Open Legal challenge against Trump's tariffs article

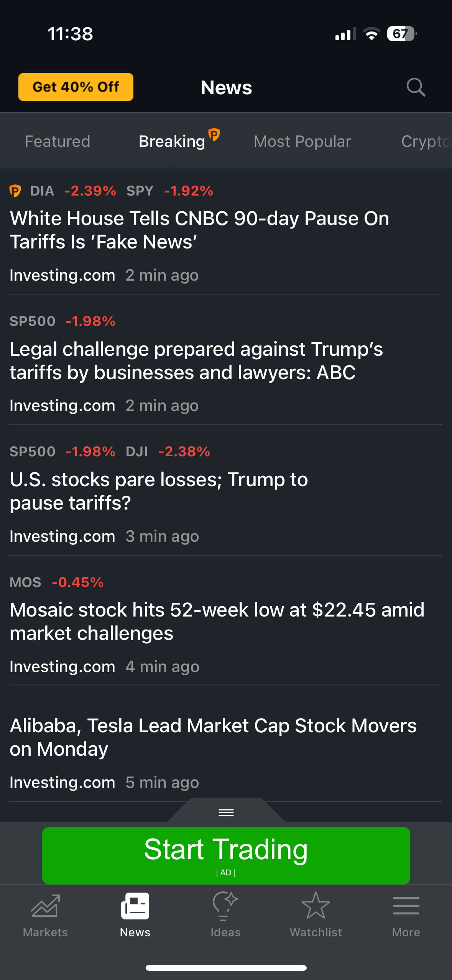(x=196, y=360)
